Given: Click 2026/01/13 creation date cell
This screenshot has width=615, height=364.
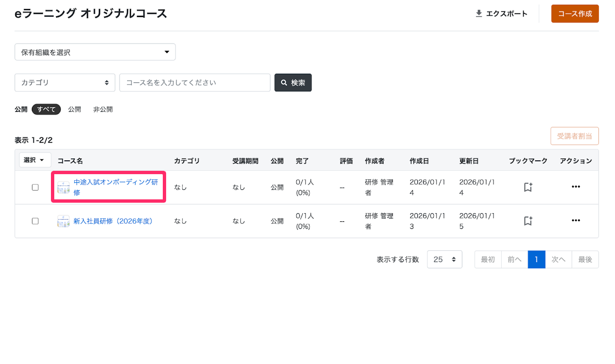Looking at the screenshot, I should pyautogui.click(x=427, y=221).
